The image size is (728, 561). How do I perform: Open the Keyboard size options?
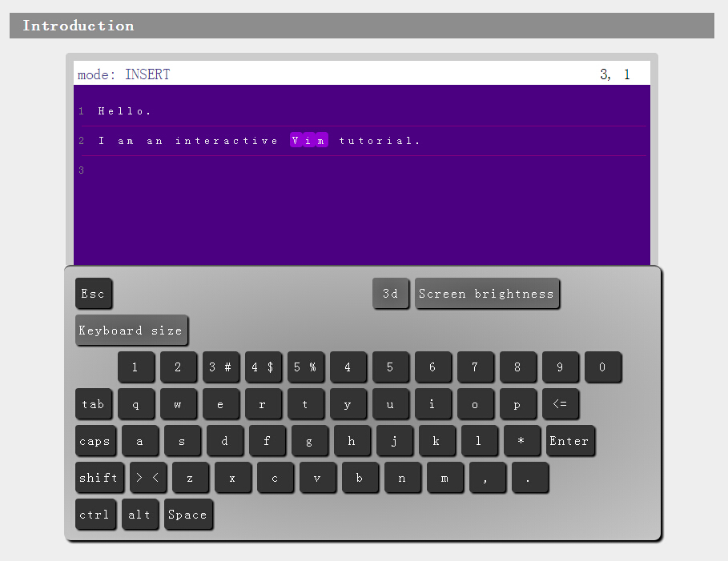coord(131,331)
